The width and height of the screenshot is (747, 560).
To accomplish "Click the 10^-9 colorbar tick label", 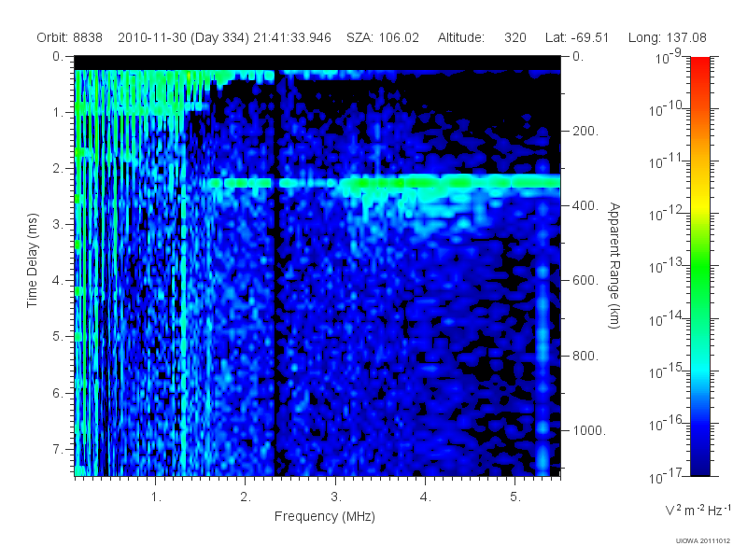I will [x=668, y=57].
